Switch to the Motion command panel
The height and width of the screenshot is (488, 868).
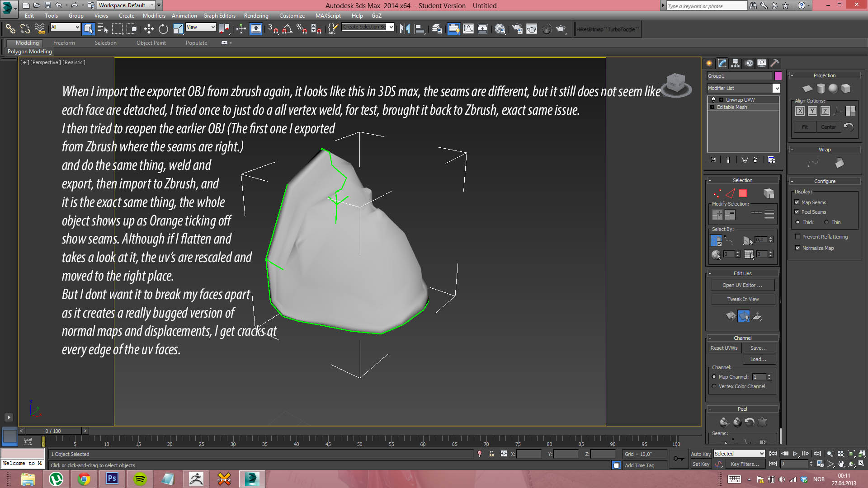pyautogui.click(x=749, y=63)
